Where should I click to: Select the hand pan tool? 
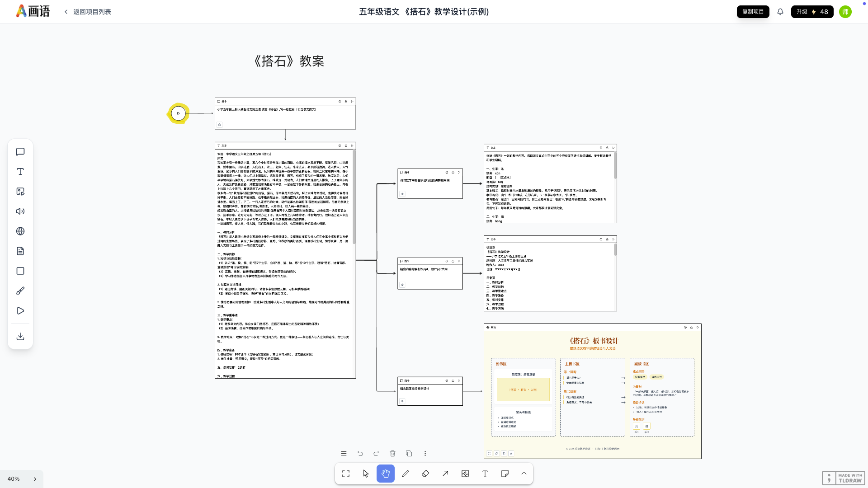(385, 474)
